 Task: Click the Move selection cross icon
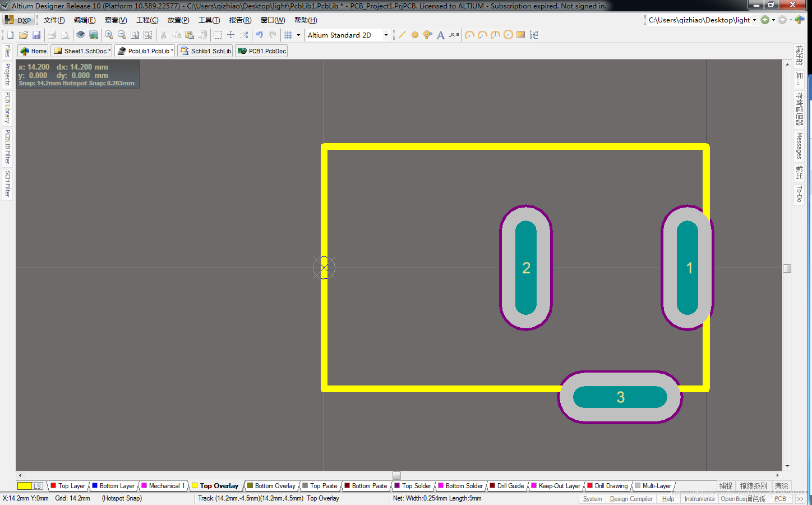tap(230, 35)
